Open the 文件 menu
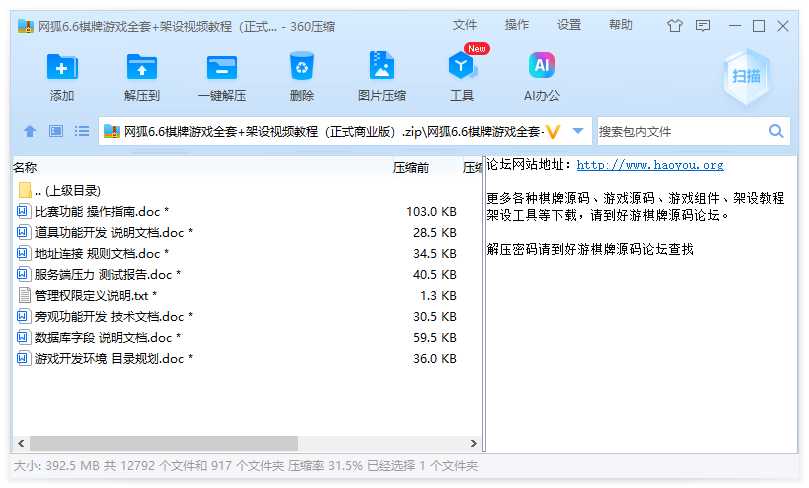809x488 pixels. tap(464, 25)
